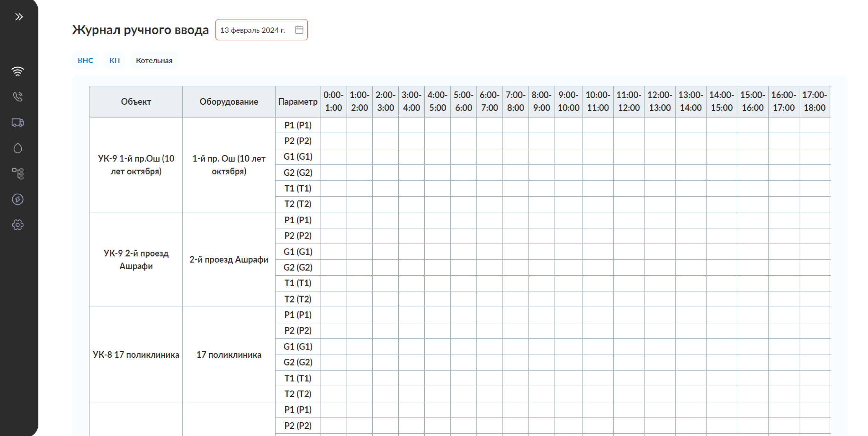Click G1 cell at 12:00-13:00 for 17 поликлиника
This screenshot has width=868, height=436.
(659, 346)
